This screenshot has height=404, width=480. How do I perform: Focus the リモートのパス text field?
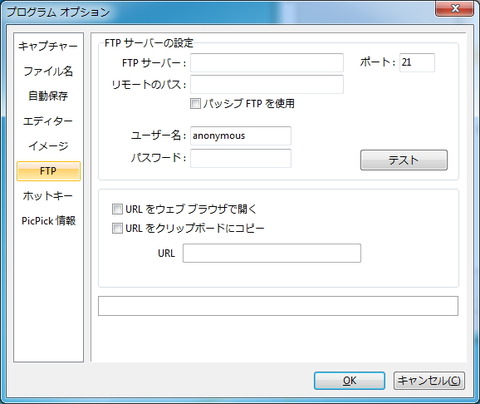point(267,84)
